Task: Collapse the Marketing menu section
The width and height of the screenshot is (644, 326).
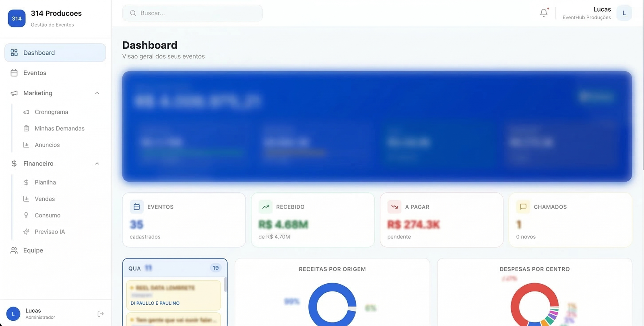Action: pyautogui.click(x=97, y=93)
